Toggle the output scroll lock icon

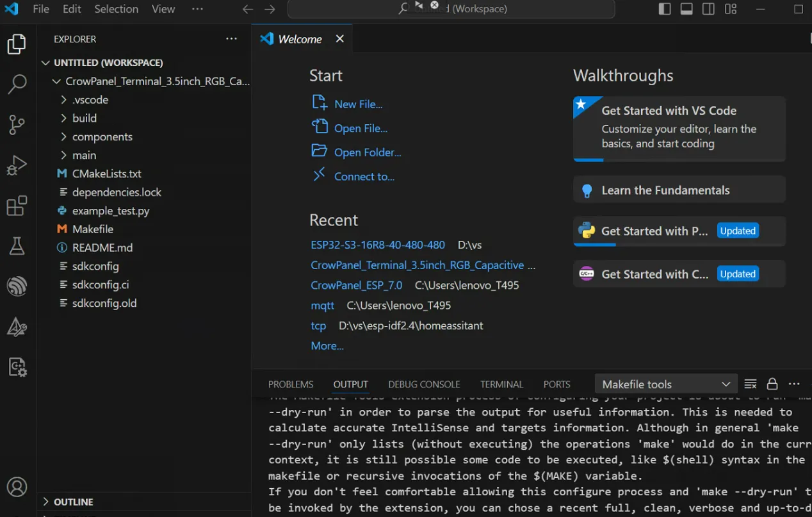(x=772, y=384)
